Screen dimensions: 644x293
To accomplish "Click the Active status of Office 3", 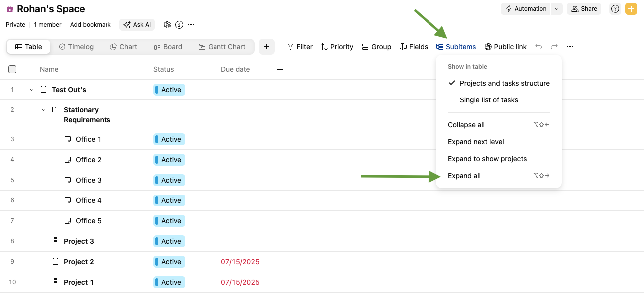I will 169,180.
